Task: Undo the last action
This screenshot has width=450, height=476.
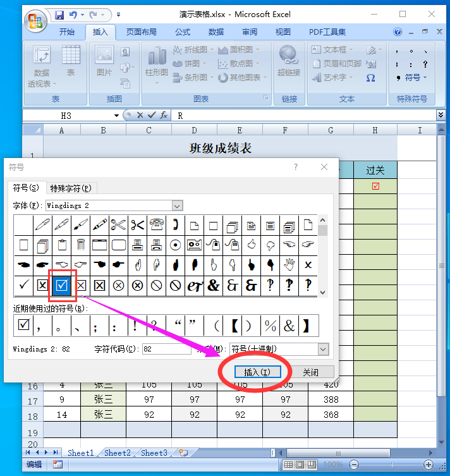Action: [73, 15]
